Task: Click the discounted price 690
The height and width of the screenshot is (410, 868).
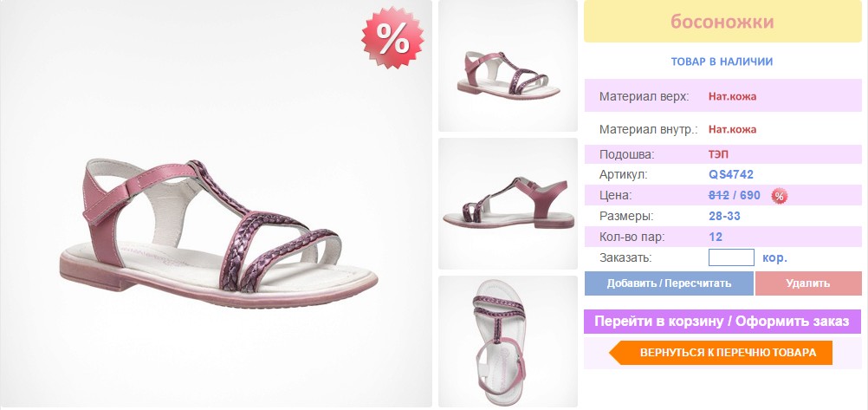Action: [749, 196]
